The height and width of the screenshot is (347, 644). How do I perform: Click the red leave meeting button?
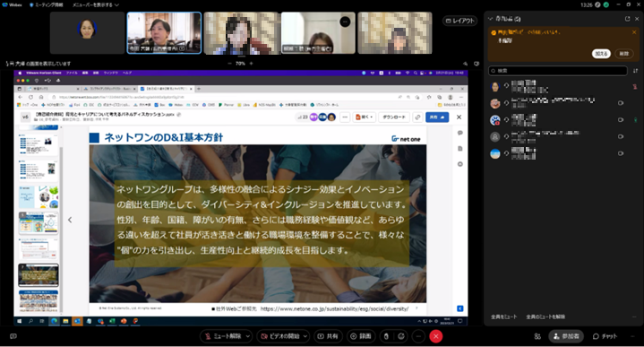pyautogui.click(x=436, y=336)
